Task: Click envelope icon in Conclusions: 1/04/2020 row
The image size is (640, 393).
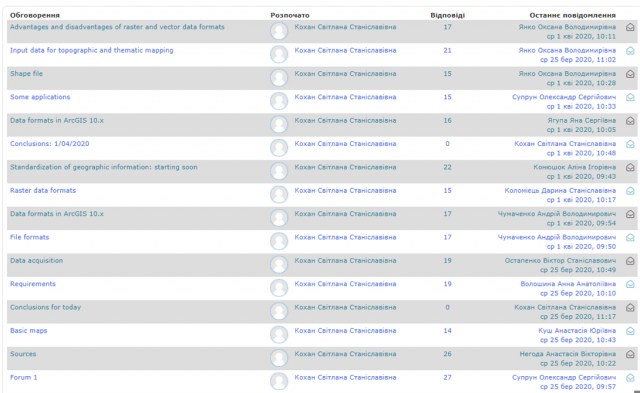Action: [x=630, y=144]
